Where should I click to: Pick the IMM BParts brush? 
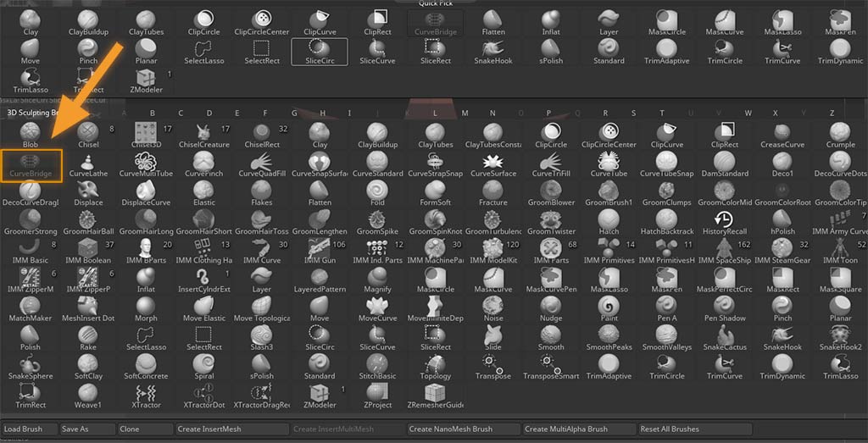[146, 251]
